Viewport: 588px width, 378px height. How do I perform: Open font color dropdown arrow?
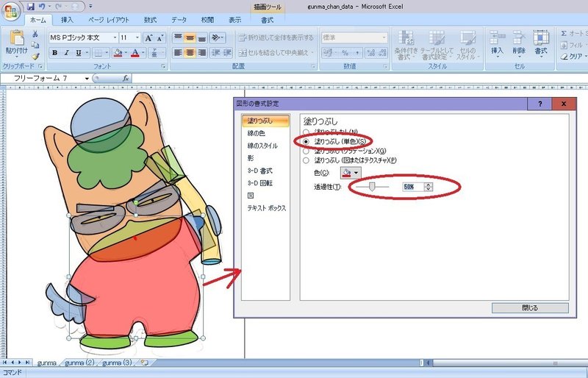coord(143,53)
